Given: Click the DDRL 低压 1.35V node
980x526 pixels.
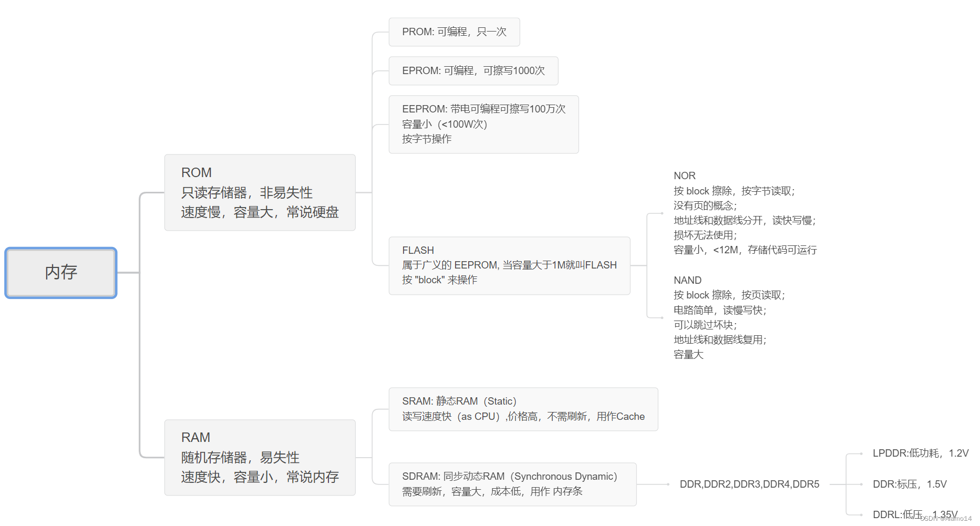Looking at the screenshot, I should pyautogui.click(x=913, y=514).
